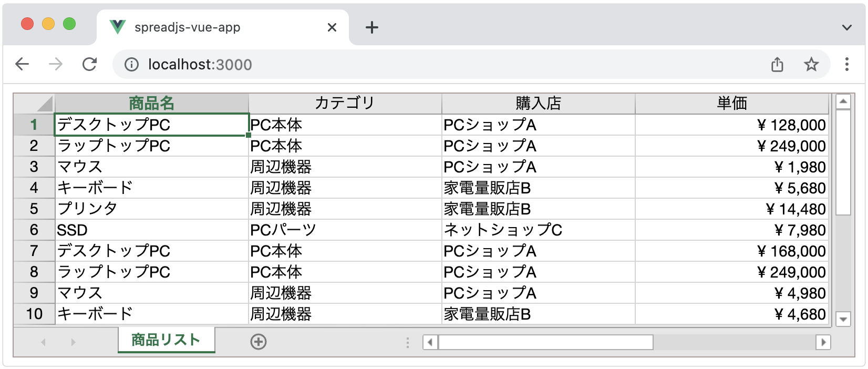The width and height of the screenshot is (868, 369).
Task: Select all cells via corner triangle
Action: [34, 104]
